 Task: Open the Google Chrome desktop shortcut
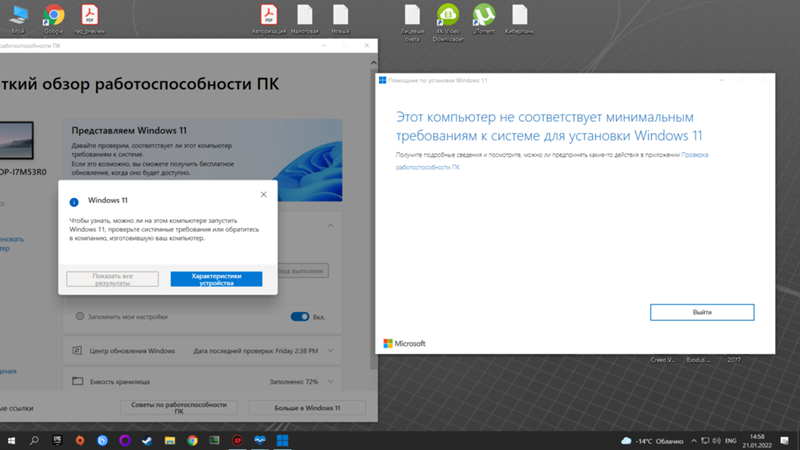pyautogui.click(x=54, y=17)
